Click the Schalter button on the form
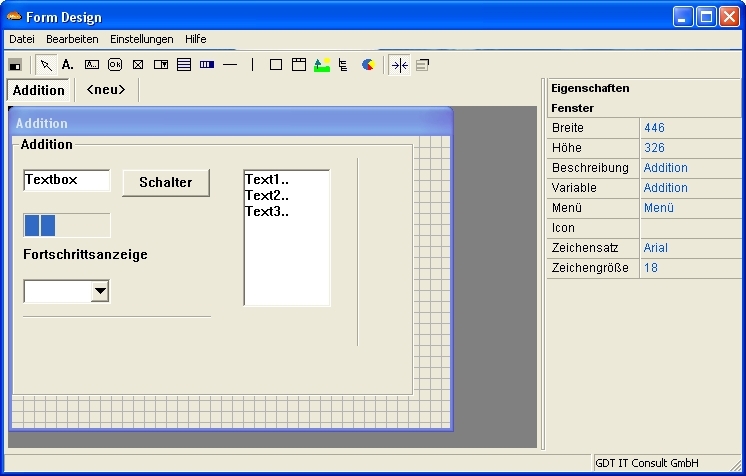Image resolution: width=746 pixels, height=476 pixels. [x=166, y=182]
